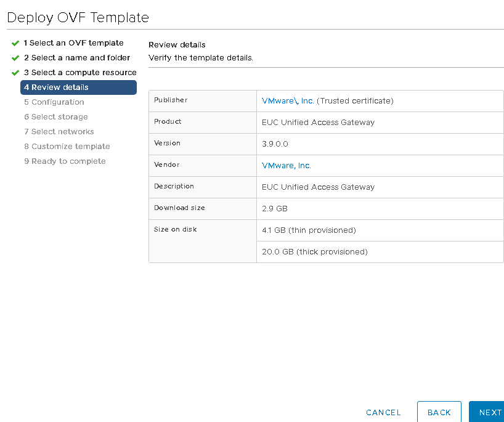Click the 4.1 GB (thin provisioned) value

(x=309, y=230)
